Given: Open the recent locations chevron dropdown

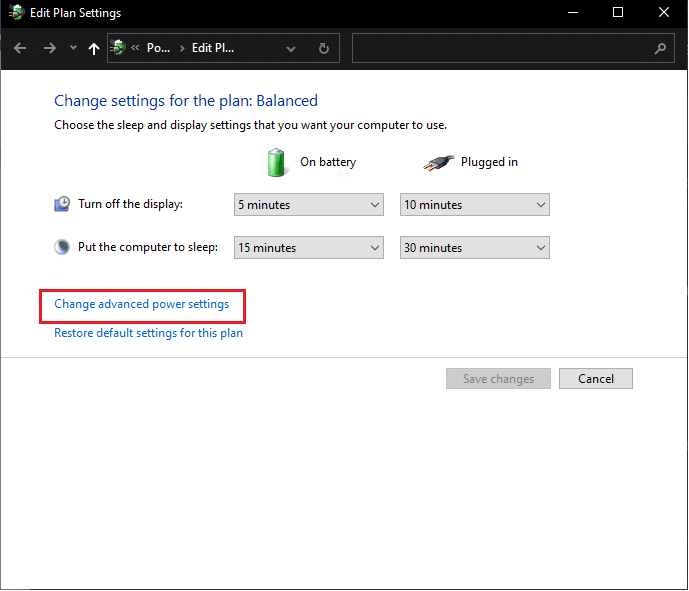Looking at the screenshot, I should [x=73, y=48].
